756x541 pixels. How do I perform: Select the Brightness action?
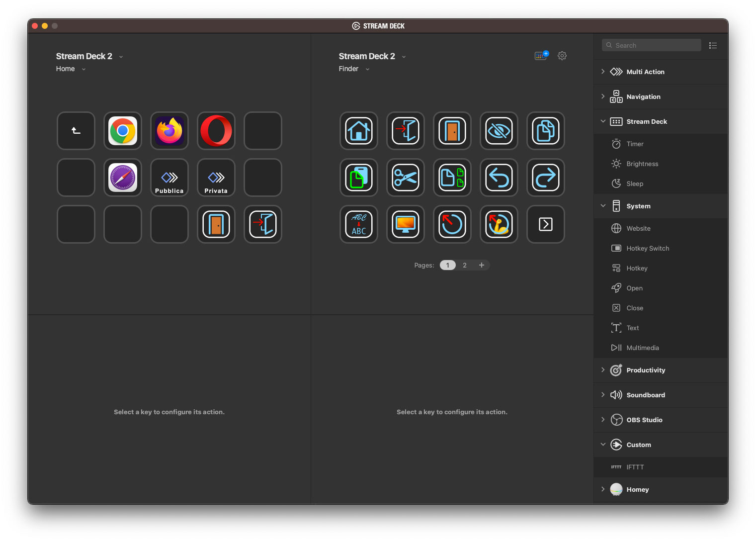[661, 164]
